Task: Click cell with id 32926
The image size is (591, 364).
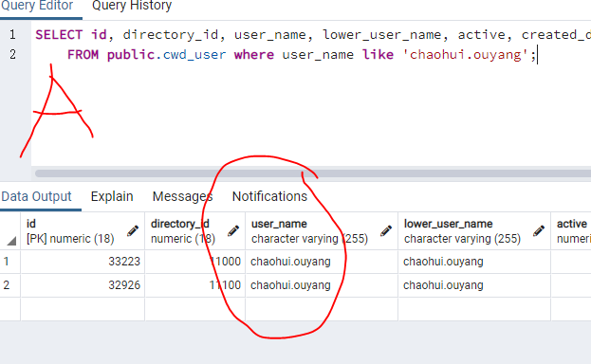Action: (83, 285)
